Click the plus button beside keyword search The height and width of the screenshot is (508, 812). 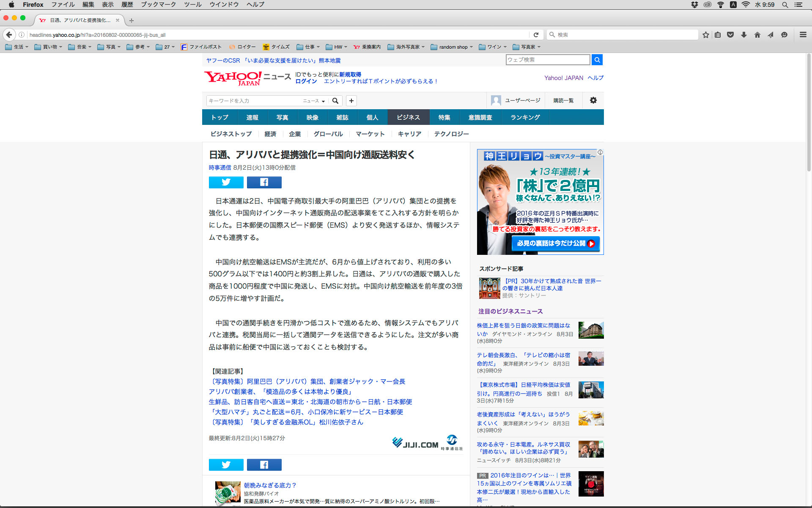coord(351,101)
